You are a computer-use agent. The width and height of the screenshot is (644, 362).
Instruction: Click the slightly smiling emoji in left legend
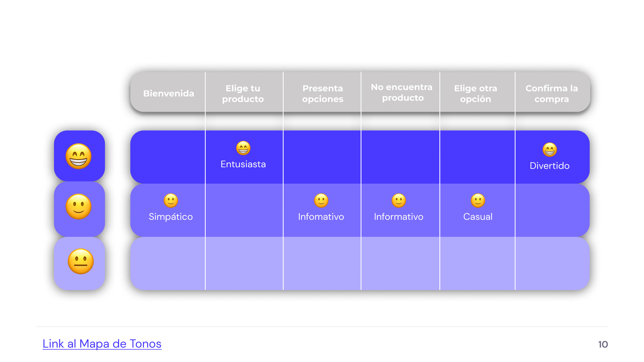point(78,206)
